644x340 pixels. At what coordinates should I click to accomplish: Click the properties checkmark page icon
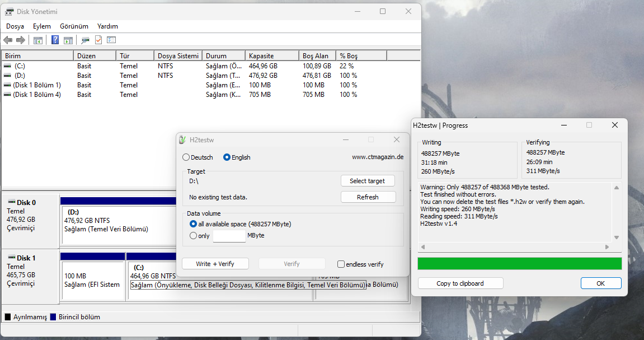(98, 40)
